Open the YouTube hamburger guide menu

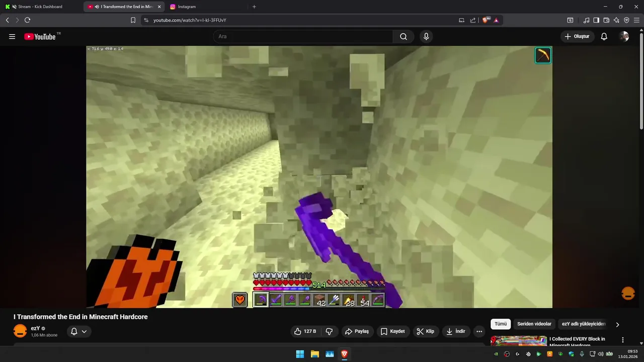click(x=12, y=37)
